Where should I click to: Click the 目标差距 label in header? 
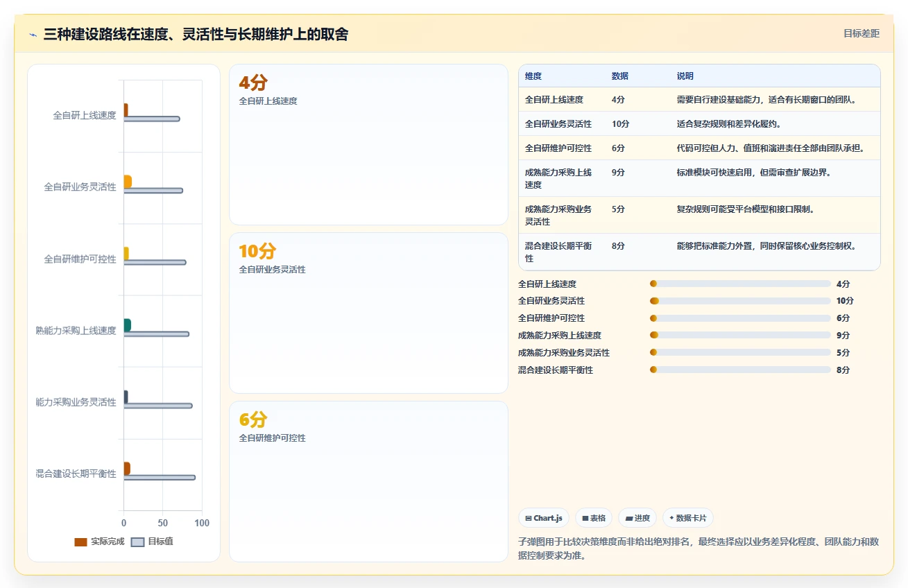862,33
